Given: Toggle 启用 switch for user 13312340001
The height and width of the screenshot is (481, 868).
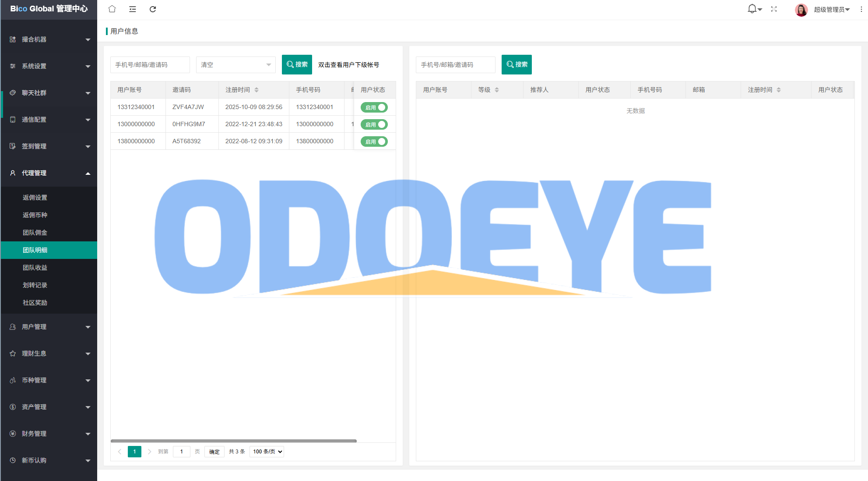Looking at the screenshot, I should (x=374, y=107).
